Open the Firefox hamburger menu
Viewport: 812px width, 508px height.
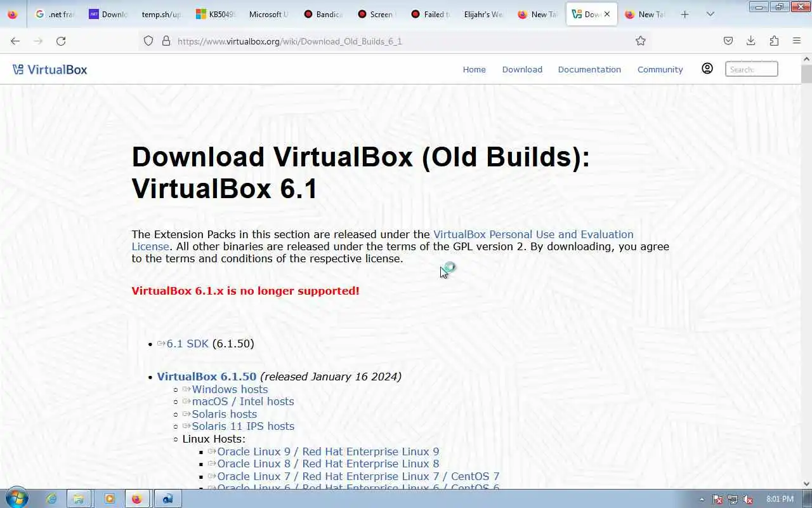coord(797,41)
